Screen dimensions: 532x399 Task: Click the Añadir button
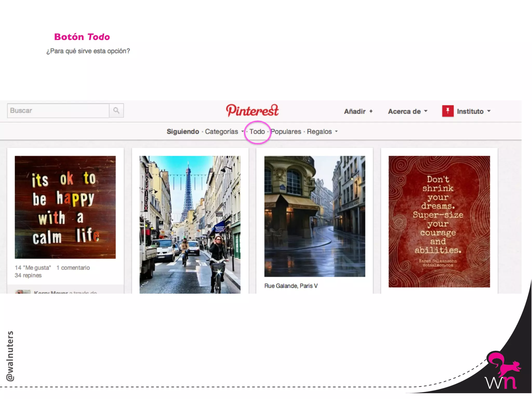pos(355,111)
